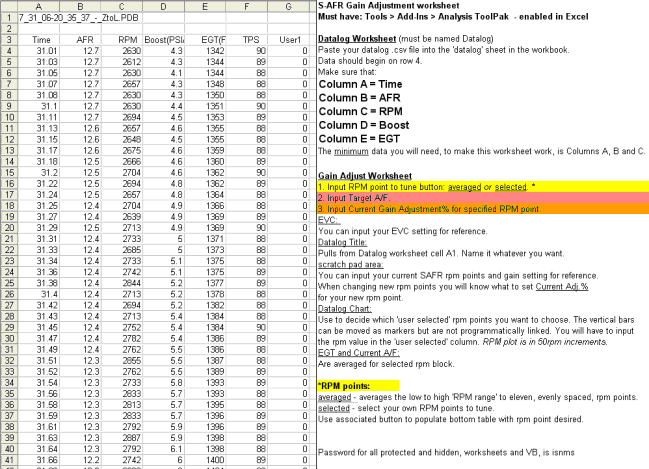Viewport: 649px width, 469px height.
Task: Click the 'EGT and Current A/F:' heading
Action: click(359, 353)
